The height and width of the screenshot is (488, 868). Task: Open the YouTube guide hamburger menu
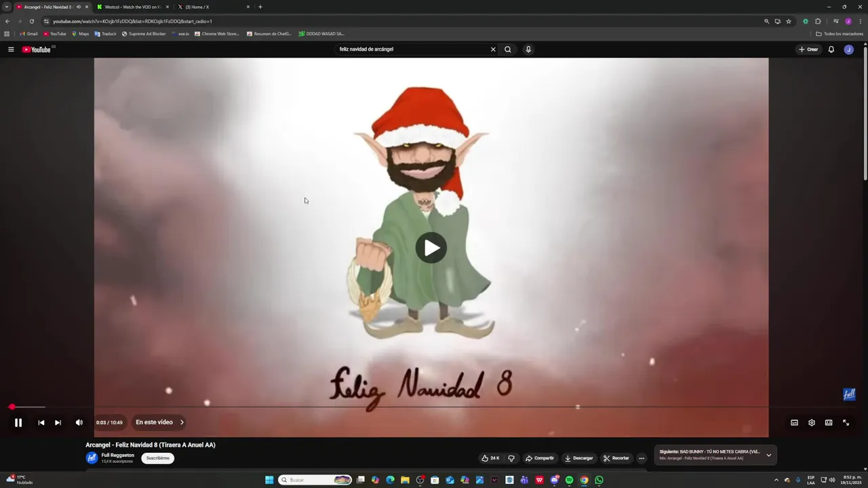tap(11, 49)
